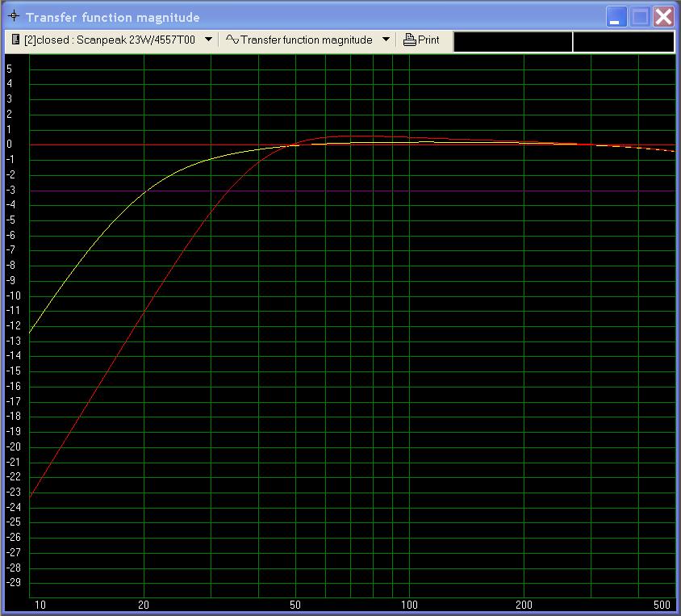Choose the "Transfer function magnitude" graph type label
Image resolution: width=681 pixels, height=616 pixels.
click(307, 40)
